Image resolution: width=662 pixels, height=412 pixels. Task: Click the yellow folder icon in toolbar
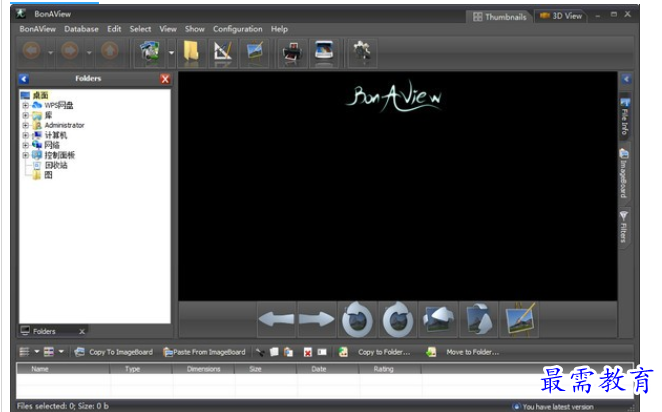[191, 52]
